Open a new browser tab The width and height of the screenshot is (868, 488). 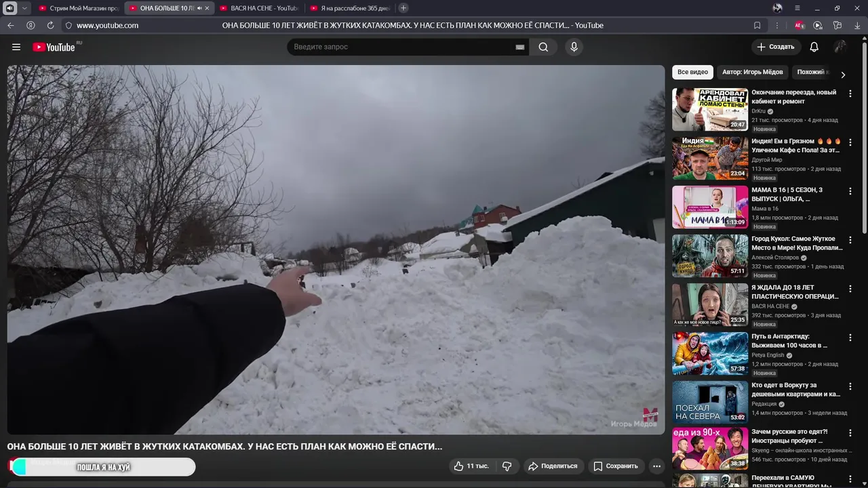tap(403, 8)
